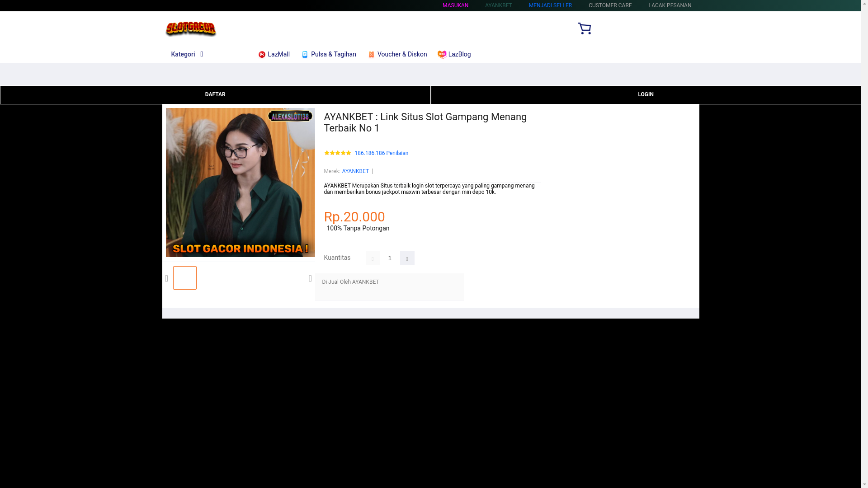Open the LazBlog link
Viewport: 868px width, 488px height.
459,54
